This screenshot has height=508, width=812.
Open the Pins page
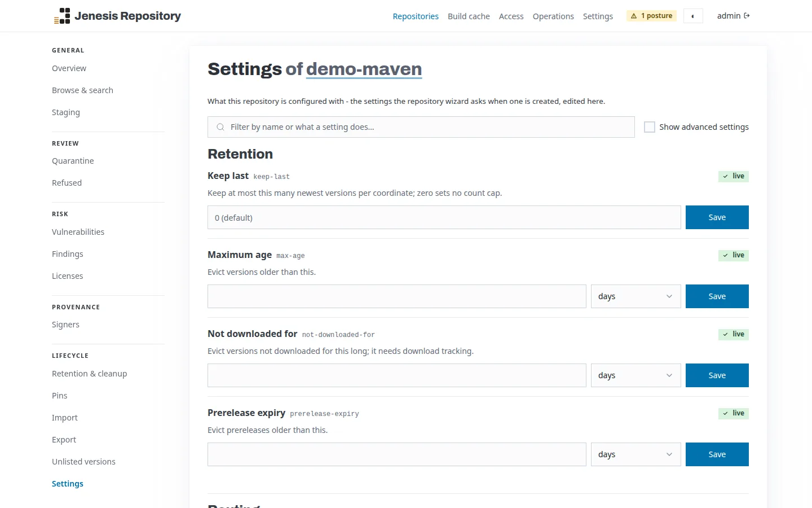(59, 396)
